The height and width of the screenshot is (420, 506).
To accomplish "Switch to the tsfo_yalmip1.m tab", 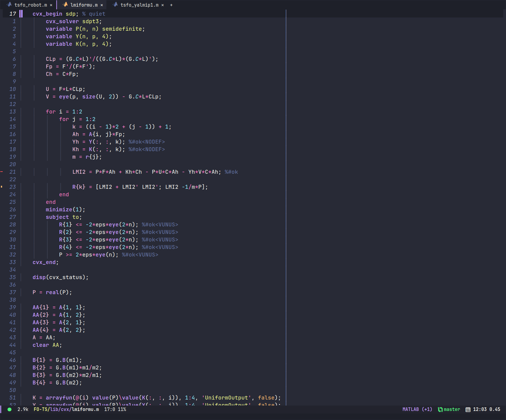I will [x=140, y=5].
